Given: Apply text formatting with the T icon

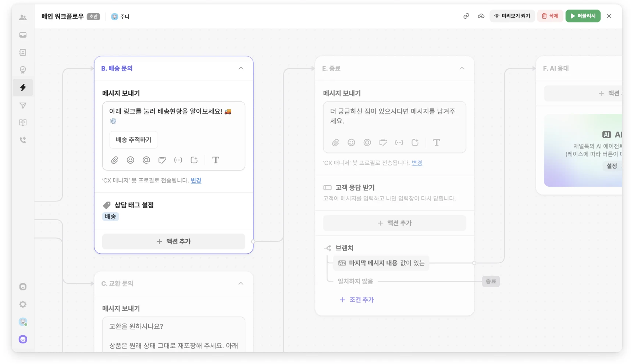Looking at the screenshot, I should tap(216, 160).
